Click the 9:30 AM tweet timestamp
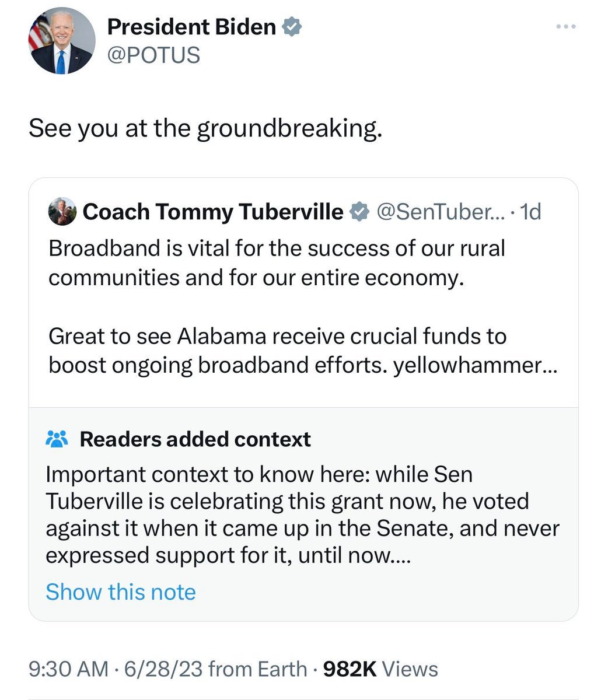Screen dimensions: 594x700 (68, 669)
